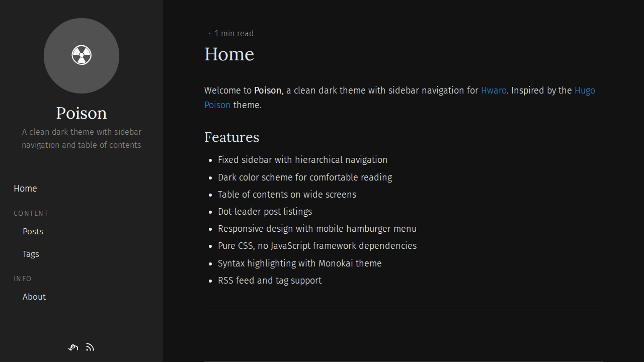Open the Hugo Poison theme link
The height and width of the screenshot is (362, 644).
pyautogui.click(x=585, y=91)
